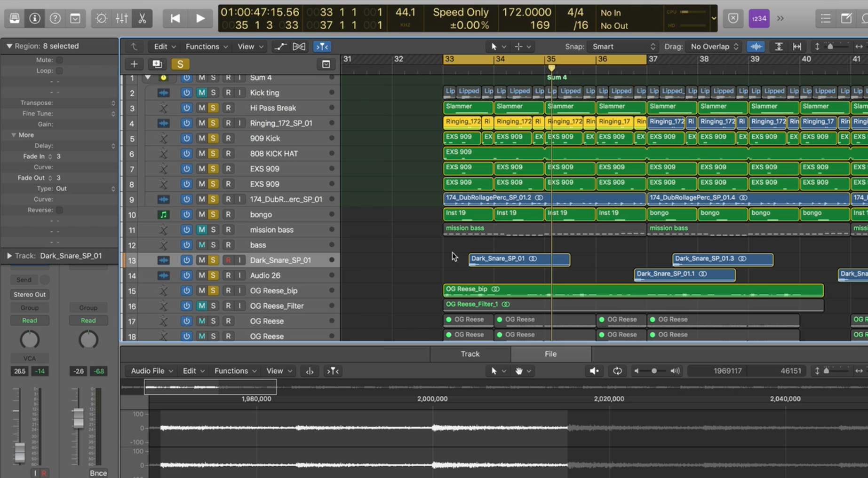Click the Send slot button
The width and height of the screenshot is (868, 478).
click(x=24, y=280)
